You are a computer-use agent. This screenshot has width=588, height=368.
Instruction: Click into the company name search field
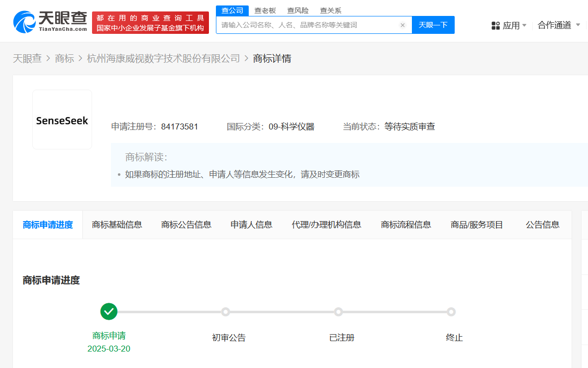coord(308,25)
